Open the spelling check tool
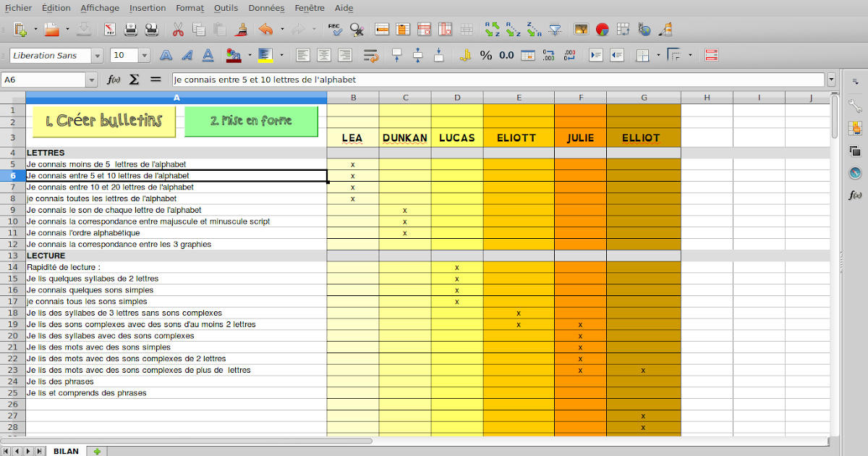Image resolution: width=868 pixels, height=456 pixels. [x=335, y=29]
